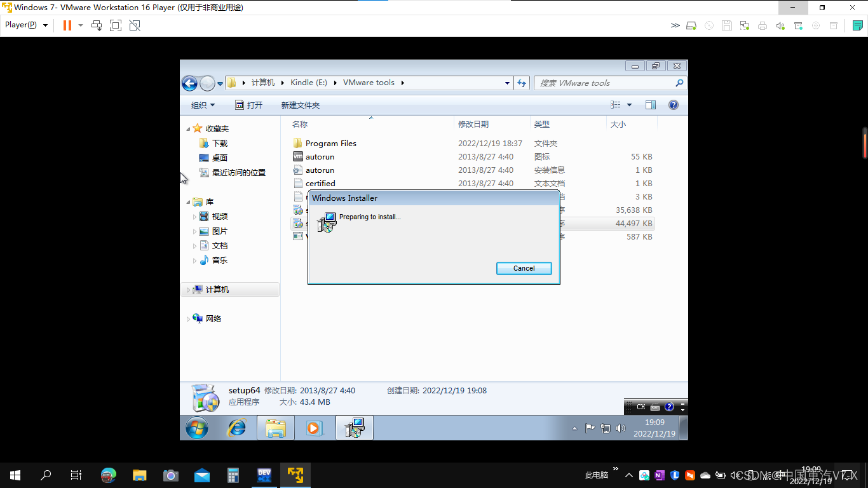Expand the 文档 library
This screenshot has width=868, height=488.
pos(195,247)
